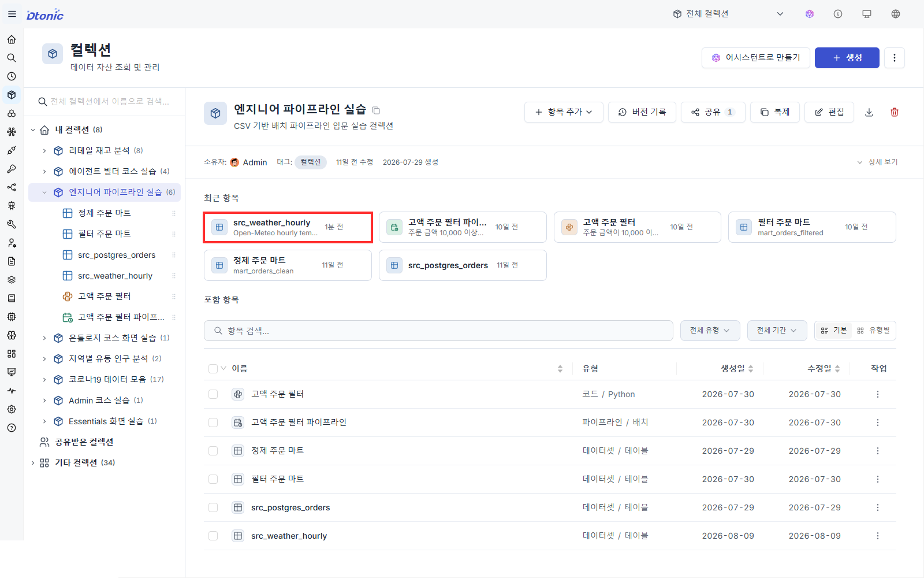This screenshot has height=578, width=924.
Task: Tick the select-all checkbox in table header
Action: pos(213,368)
